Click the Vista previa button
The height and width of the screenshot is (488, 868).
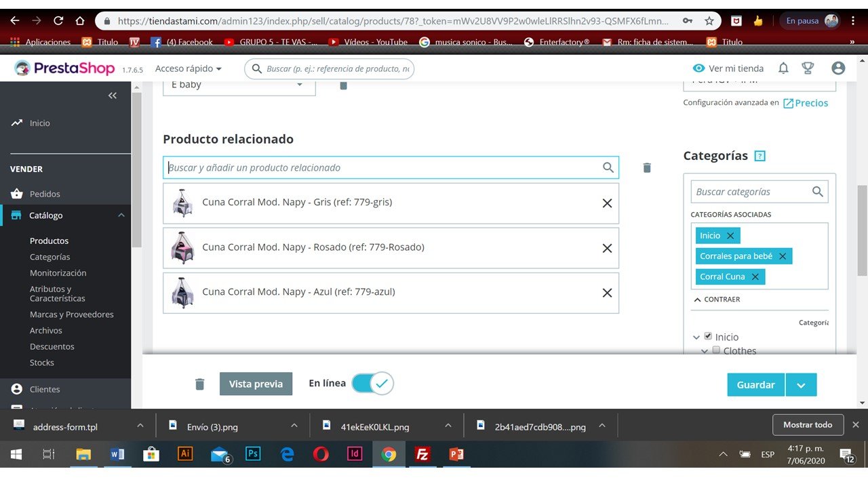[x=256, y=384]
